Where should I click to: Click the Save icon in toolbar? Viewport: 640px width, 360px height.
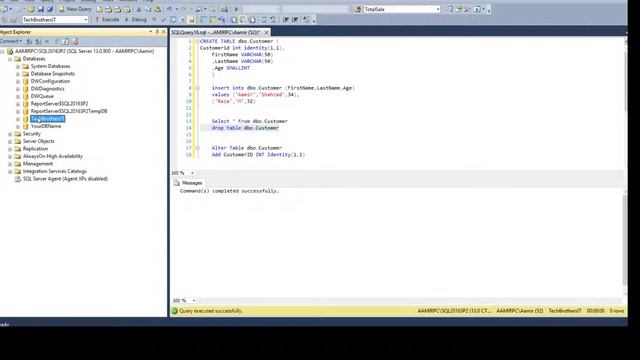point(40,9)
